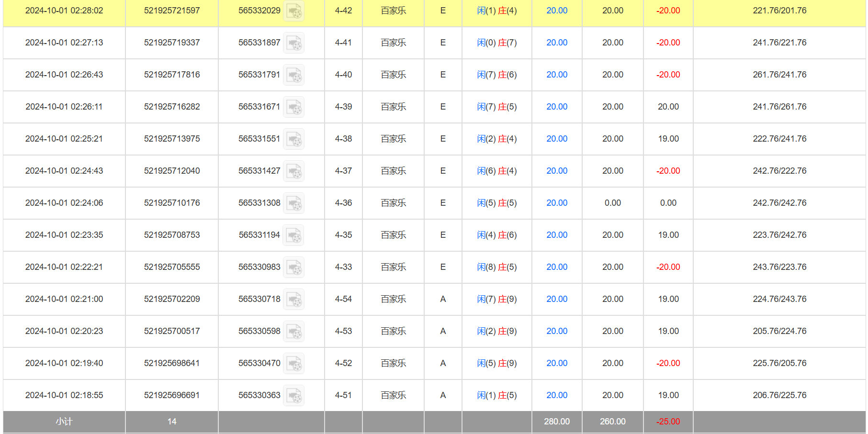
Task: Open the 20.00 bet link for round 4-54
Action: tap(557, 299)
